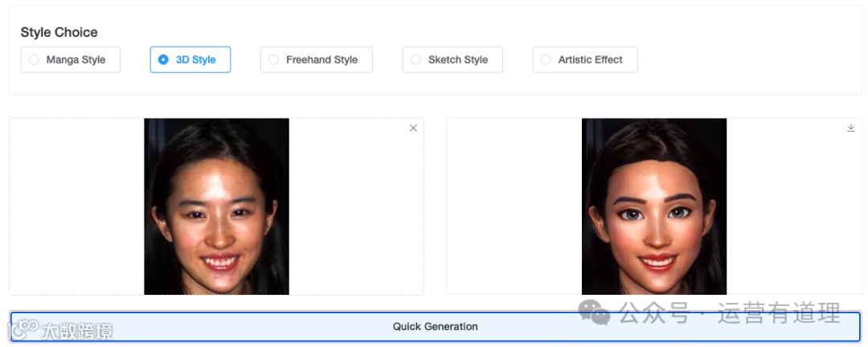Image resolution: width=868 pixels, height=347 pixels.
Task: Click empty upload area left of photo
Action: click(76, 206)
